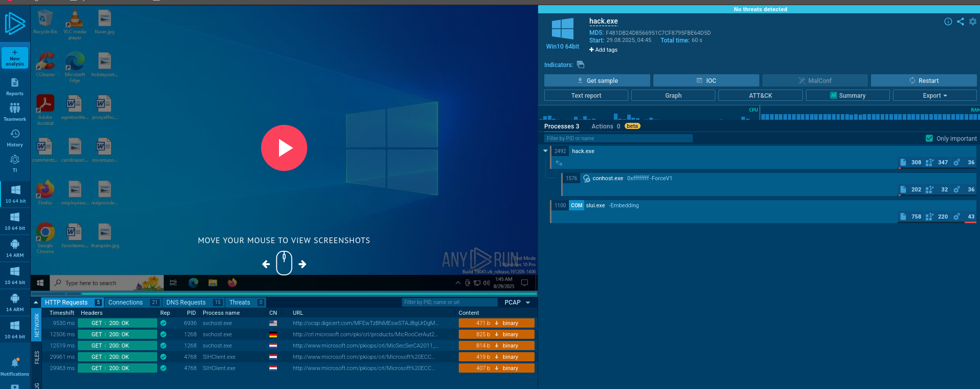Select the VLC media player desktop icon

(x=75, y=25)
